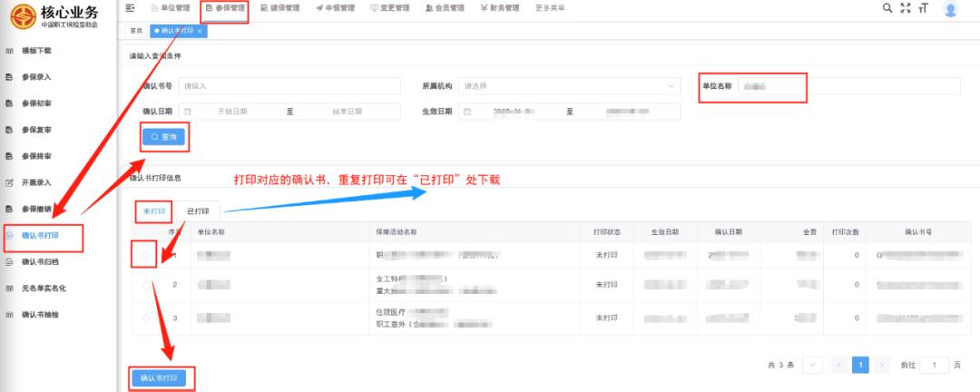Click the 打印状态 column header
The image size is (980, 392).
coord(607,231)
